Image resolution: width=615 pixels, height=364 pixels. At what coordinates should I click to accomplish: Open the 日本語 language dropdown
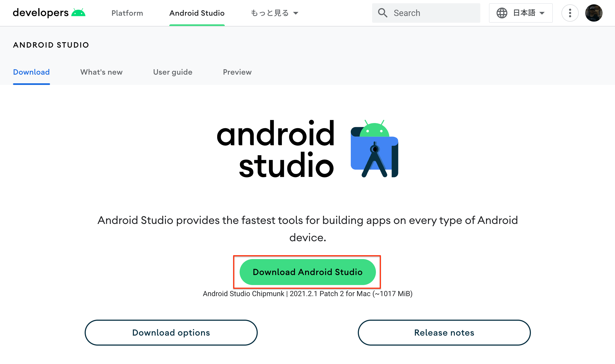(521, 13)
